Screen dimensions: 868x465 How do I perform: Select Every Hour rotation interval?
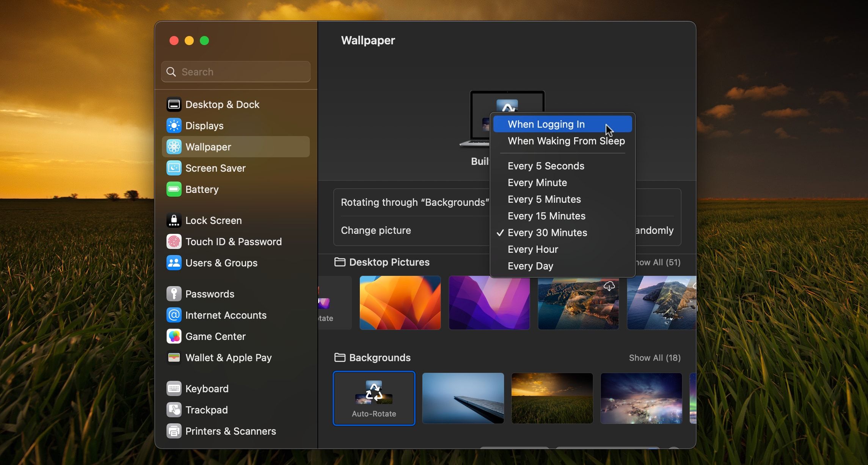pyautogui.click(x=533, y=249)
